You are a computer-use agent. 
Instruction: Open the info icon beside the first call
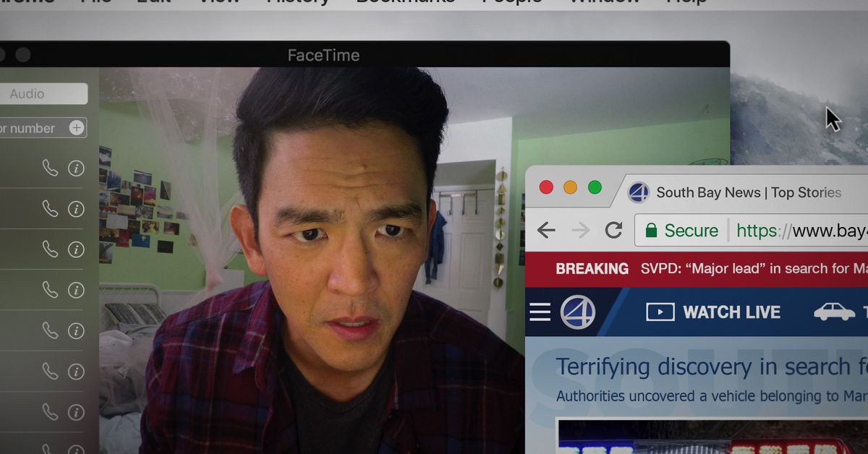(75, 168)
